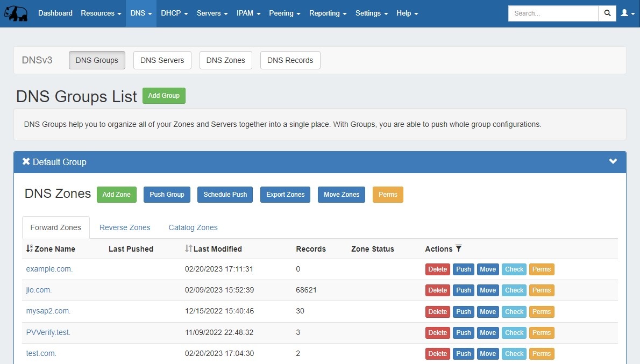Click the Default Group header title
The image size is (640, 364).
pyautogui.click(x=60, y=162)
